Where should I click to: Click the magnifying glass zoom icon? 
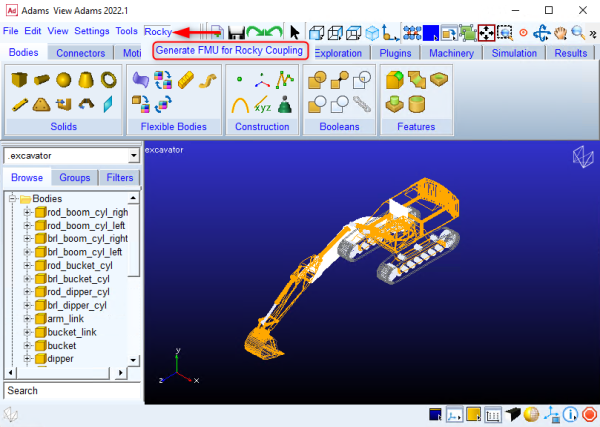(578, 33)
